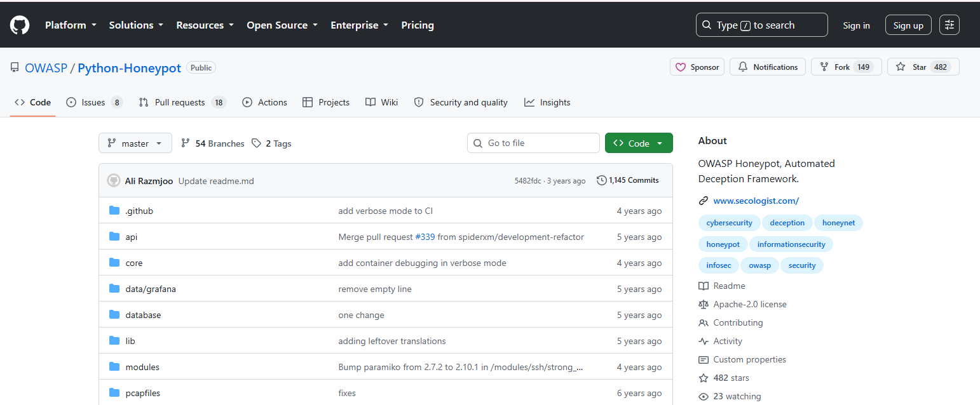This screenshot has height=405, width=980.
Task: Select the Code tab
Action: pos(32,102)
